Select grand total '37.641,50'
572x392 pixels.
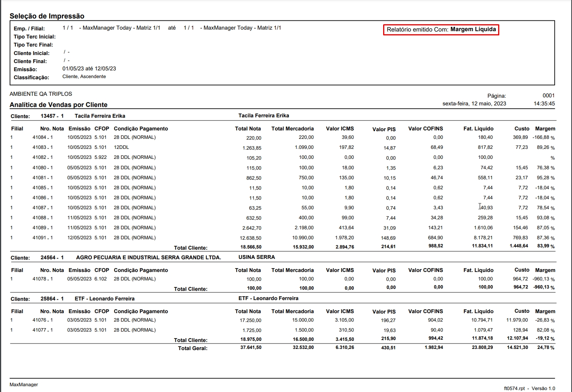click(251, 347)
